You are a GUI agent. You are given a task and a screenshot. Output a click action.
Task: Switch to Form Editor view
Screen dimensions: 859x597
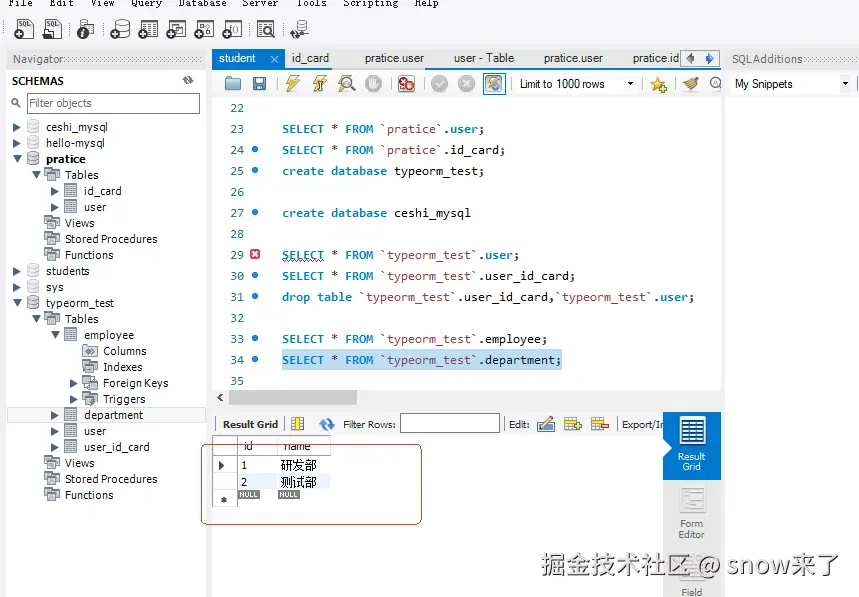click(691, 513)
